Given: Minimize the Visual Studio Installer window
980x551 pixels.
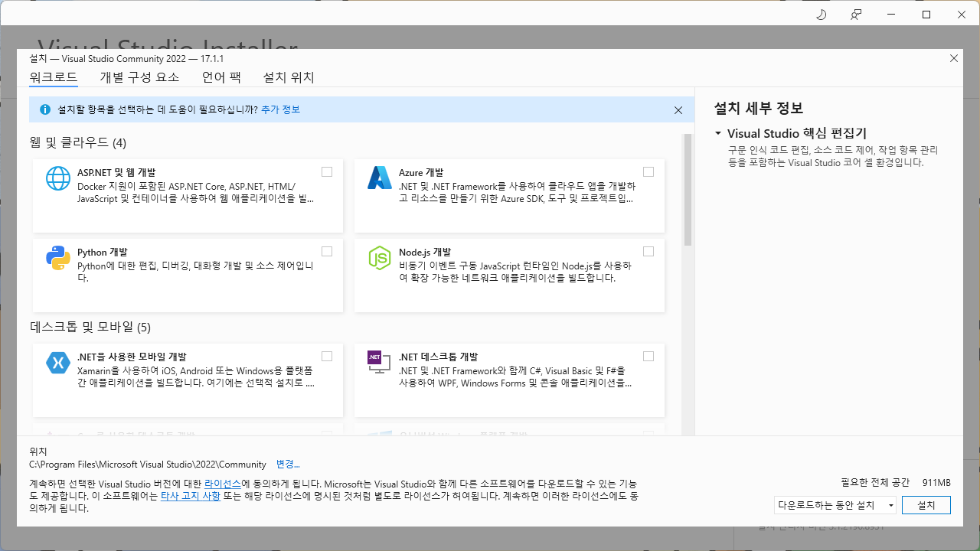Looking at the screenshot, I should [891, 15].
